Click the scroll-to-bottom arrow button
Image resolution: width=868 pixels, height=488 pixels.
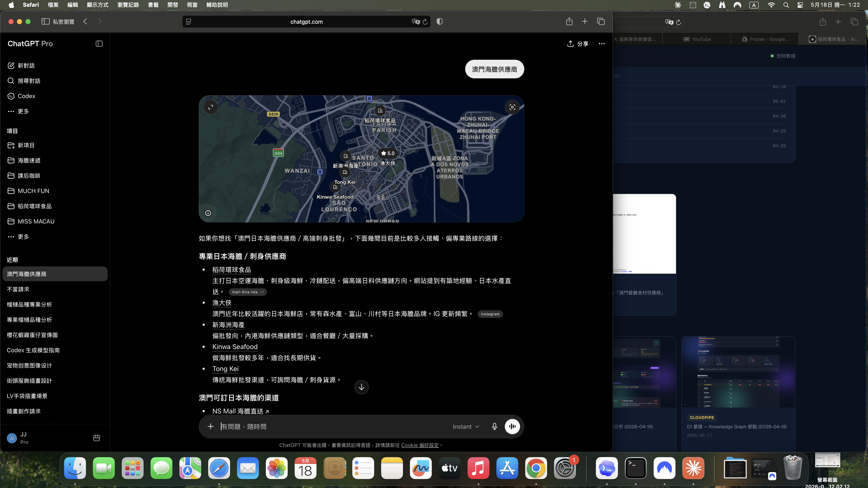pos(362,387)
